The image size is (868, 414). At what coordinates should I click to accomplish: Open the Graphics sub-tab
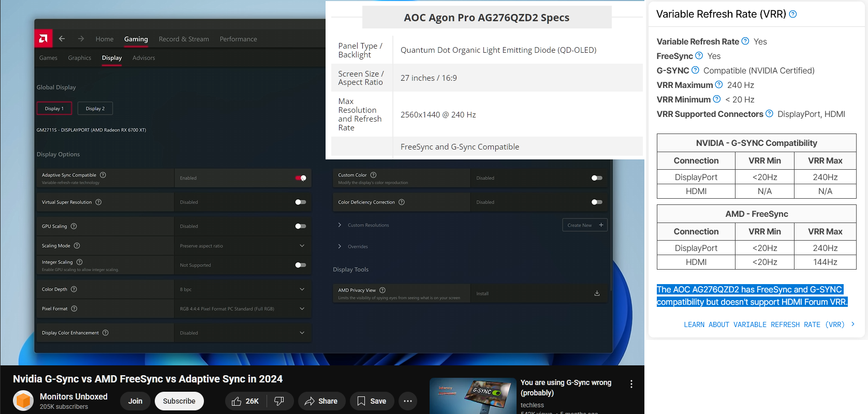point(80,58)
